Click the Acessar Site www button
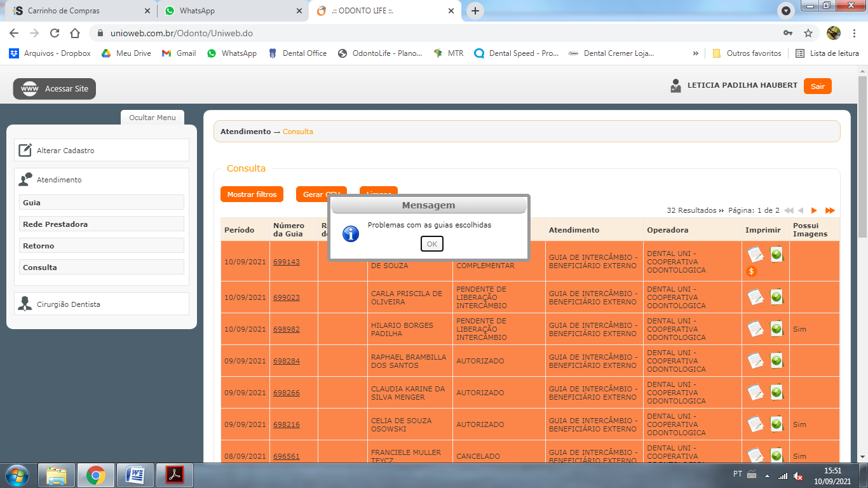Image resolution: width=868 pixels, height=488 pixels. (x=55, y=89)
